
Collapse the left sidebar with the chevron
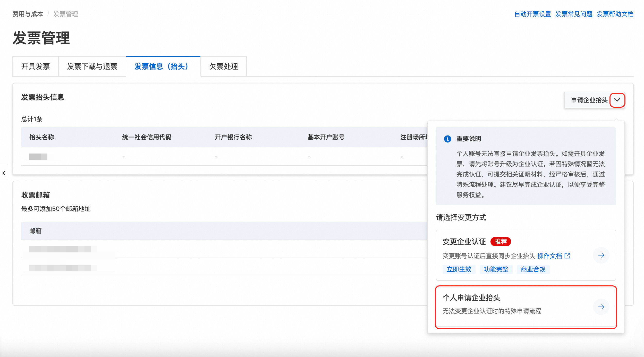[x=4, y=173]
